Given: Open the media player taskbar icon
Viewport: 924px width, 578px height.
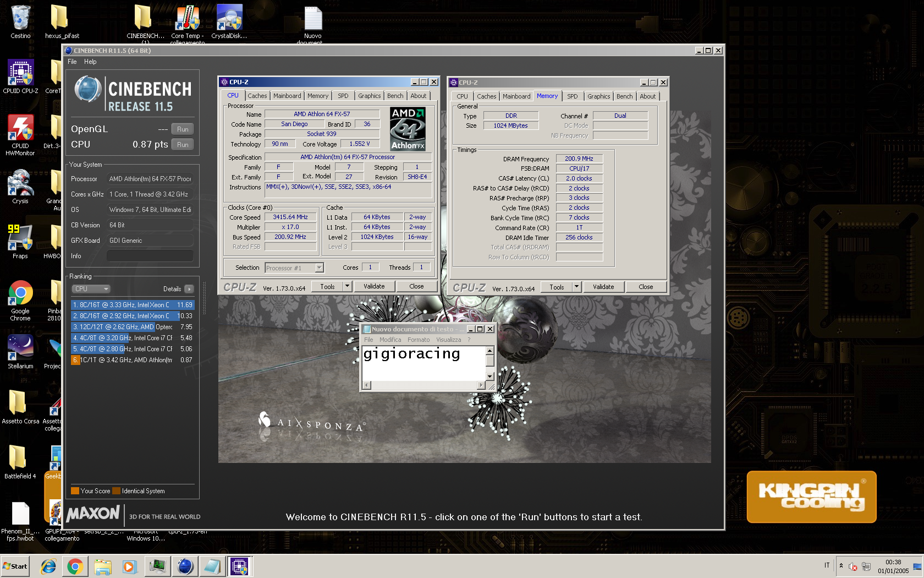Looking at the screenshot, I should pos(130,566).
